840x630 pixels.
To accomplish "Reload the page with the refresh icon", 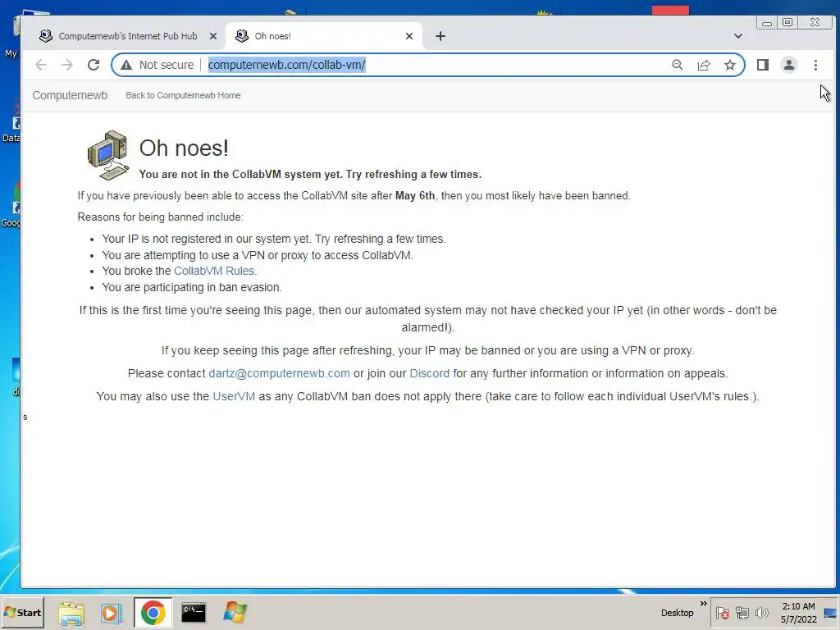I will 94,65.
